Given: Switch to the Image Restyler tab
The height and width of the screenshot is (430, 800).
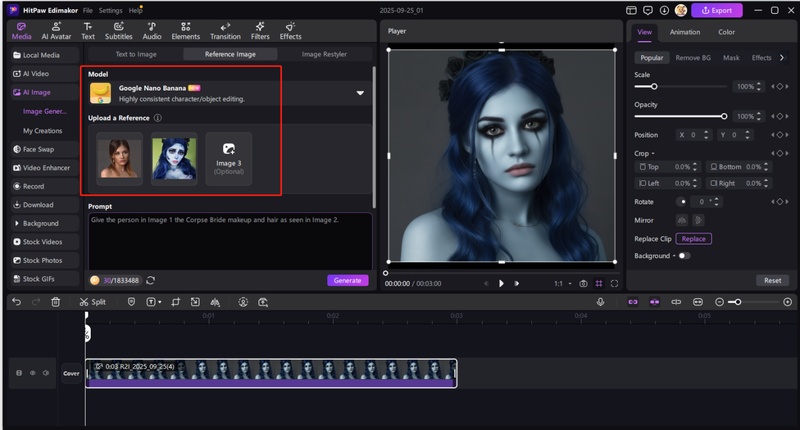Looking at the screenshot, I should pyautogui.click(x=324, y=54).
